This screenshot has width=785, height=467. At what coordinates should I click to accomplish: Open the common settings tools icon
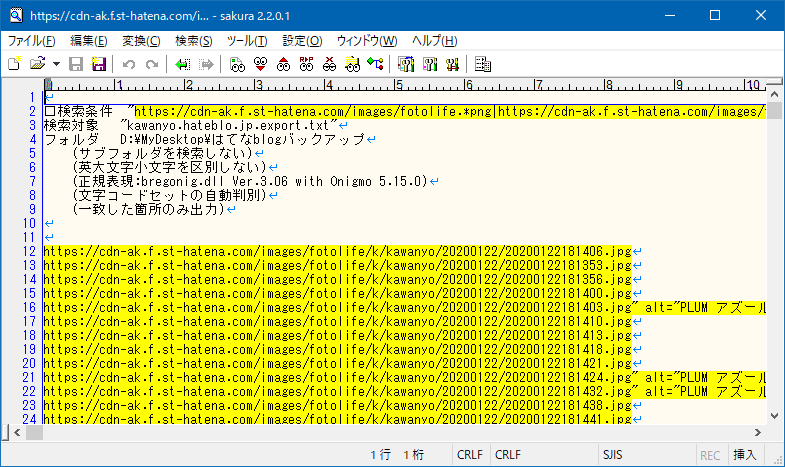[x=452, y=64]
